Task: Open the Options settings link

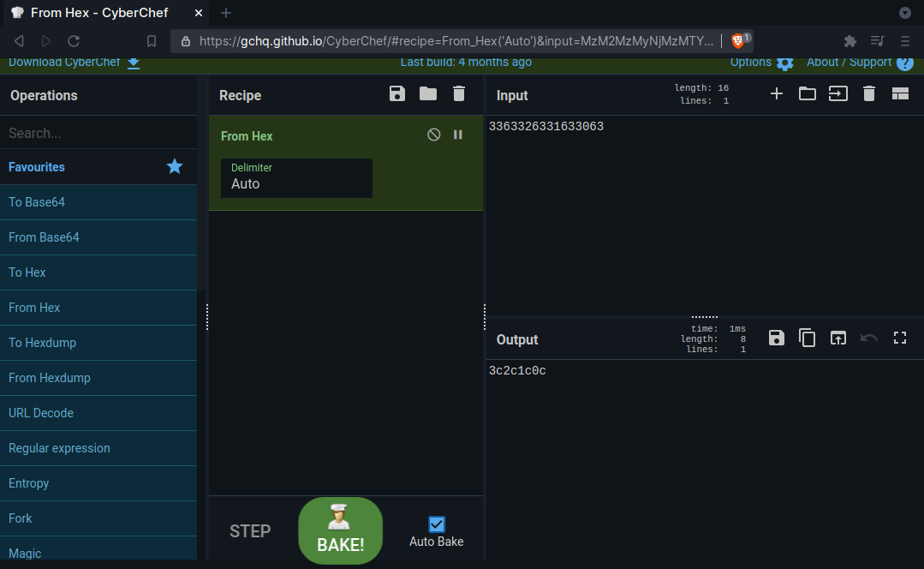Action: 761,63
